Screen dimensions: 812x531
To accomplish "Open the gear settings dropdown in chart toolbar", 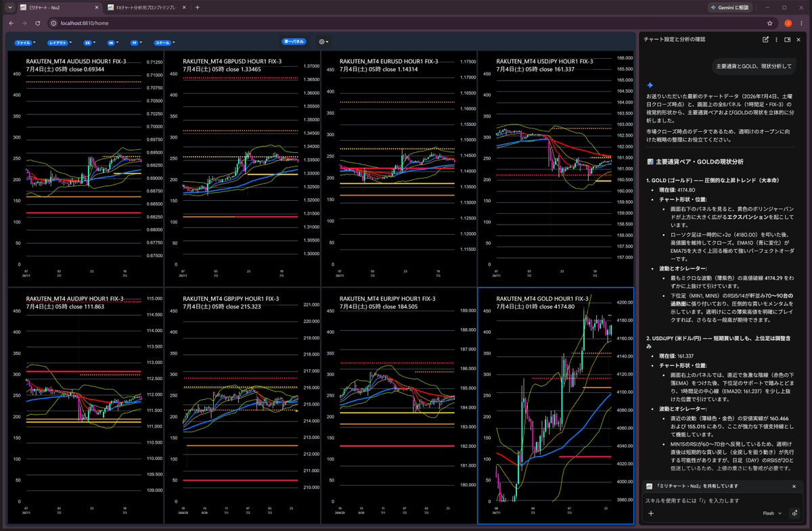I will [324, 42].
